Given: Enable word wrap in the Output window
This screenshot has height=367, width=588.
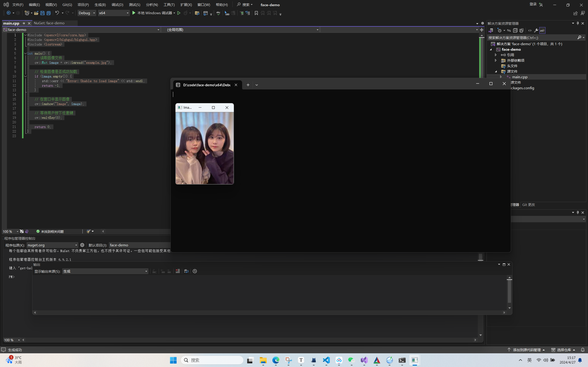Looking at the screenshot, I should pos(186,271).
